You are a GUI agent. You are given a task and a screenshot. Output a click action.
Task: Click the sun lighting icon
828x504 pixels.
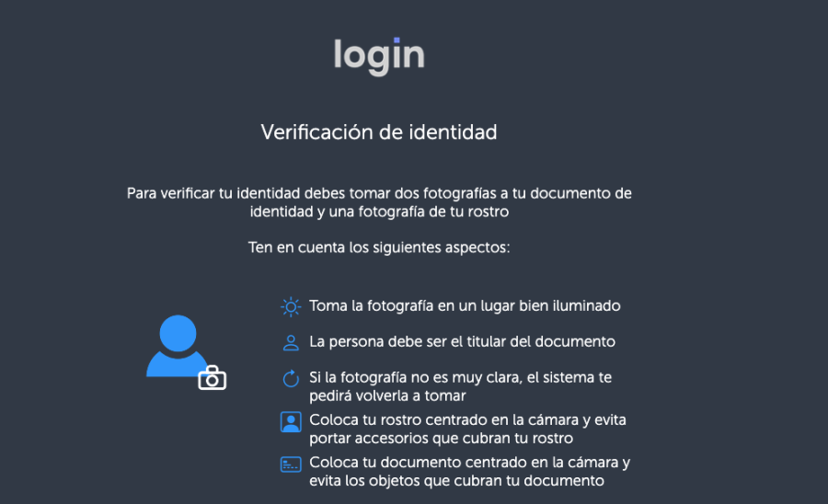coord(291,306)
